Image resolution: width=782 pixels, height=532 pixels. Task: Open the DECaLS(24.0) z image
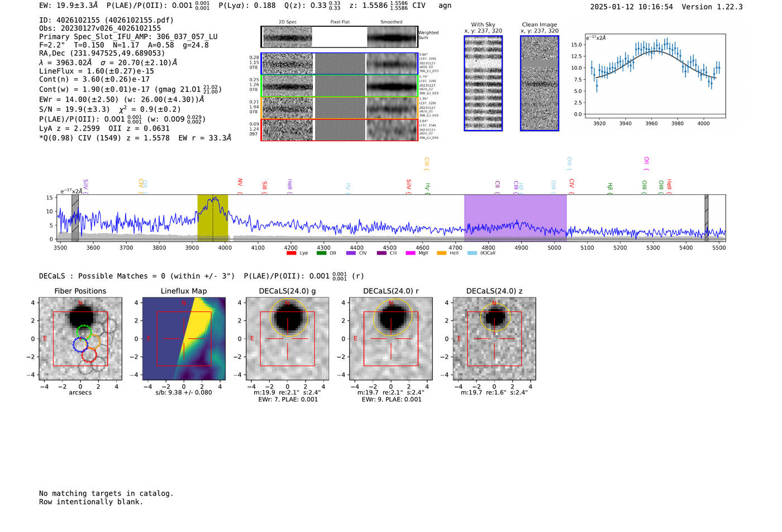(x=494, y=338)
